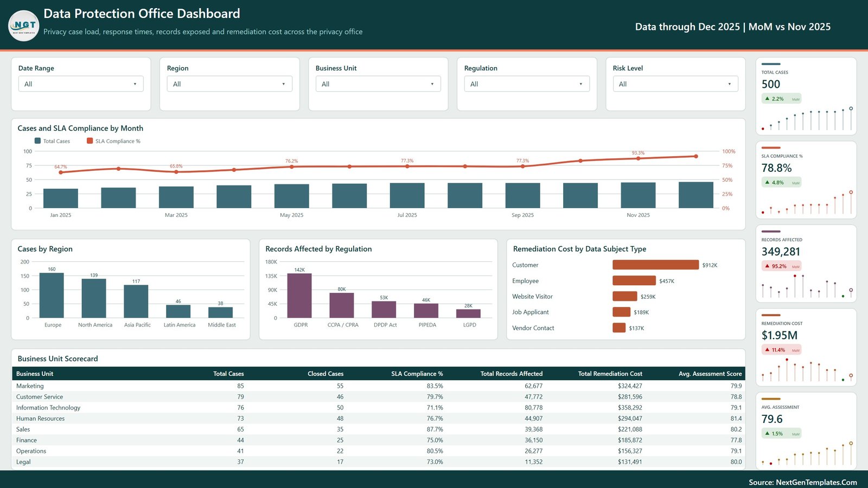Click the Asia Pacific bar showing 117

136,301
